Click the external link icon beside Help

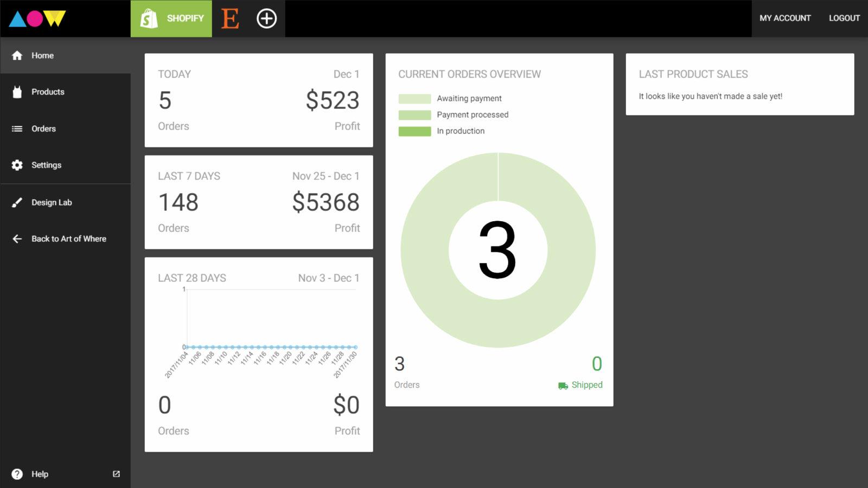click(x=116, y=474)
